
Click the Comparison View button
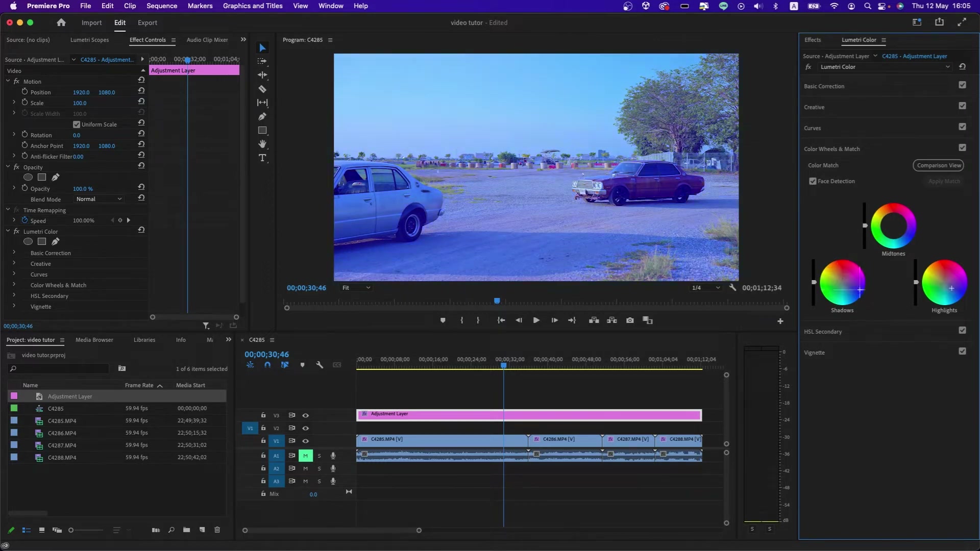[939, 165]
